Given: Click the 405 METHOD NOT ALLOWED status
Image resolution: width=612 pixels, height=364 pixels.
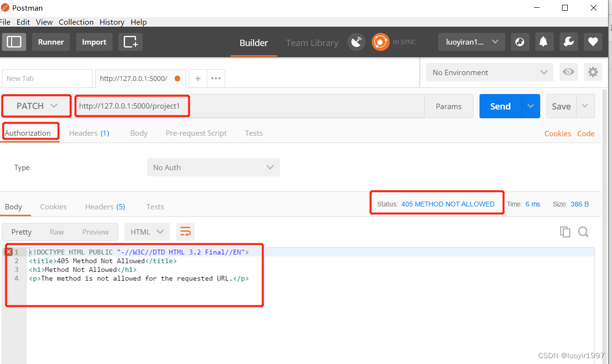Looking at the screenshot, I should (x=448, y=204).
